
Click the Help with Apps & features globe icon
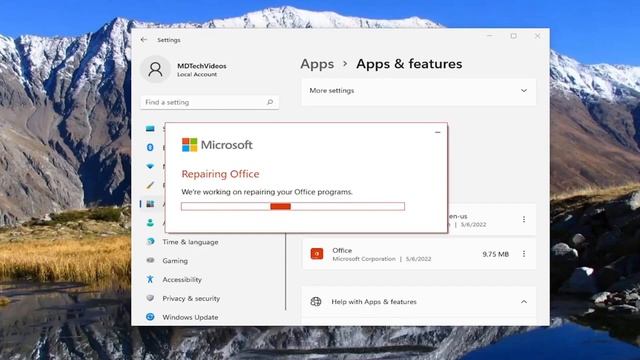316,302
